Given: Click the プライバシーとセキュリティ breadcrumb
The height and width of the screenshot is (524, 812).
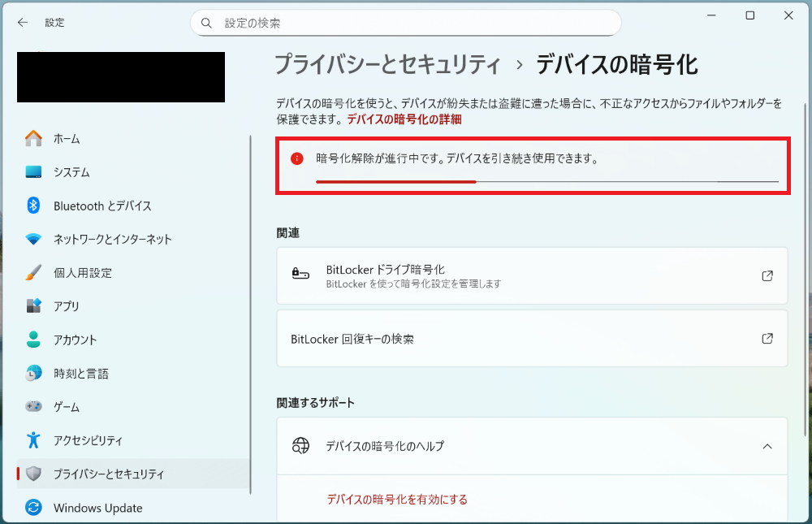Looking at the screenshot, I should coord(387,64).
